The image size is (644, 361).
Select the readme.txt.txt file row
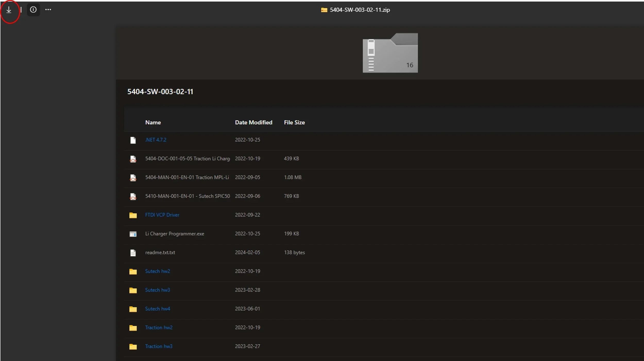160,253
